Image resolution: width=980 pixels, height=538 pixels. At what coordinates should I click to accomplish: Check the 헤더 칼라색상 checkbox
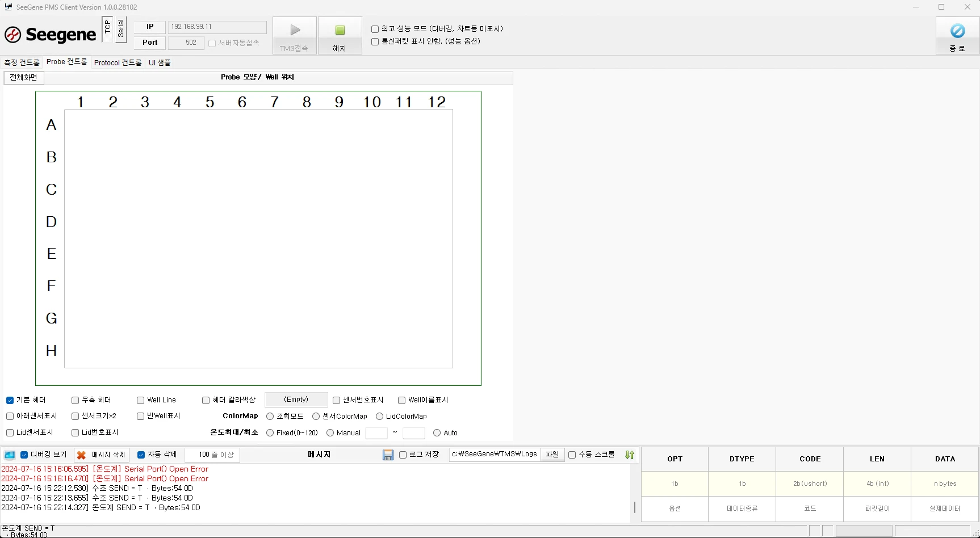(206, 400)
